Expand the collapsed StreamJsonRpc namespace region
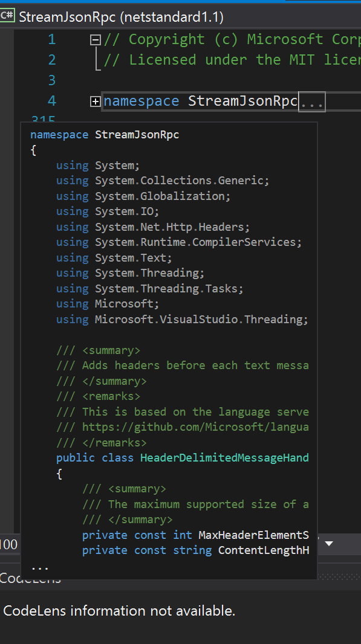361x644 pixels. 95,101
